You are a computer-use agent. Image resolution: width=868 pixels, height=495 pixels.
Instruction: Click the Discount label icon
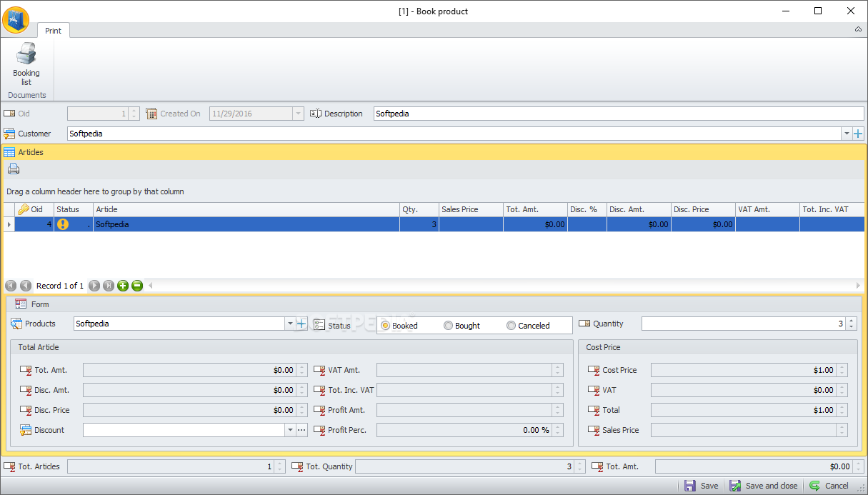point(26,430)
